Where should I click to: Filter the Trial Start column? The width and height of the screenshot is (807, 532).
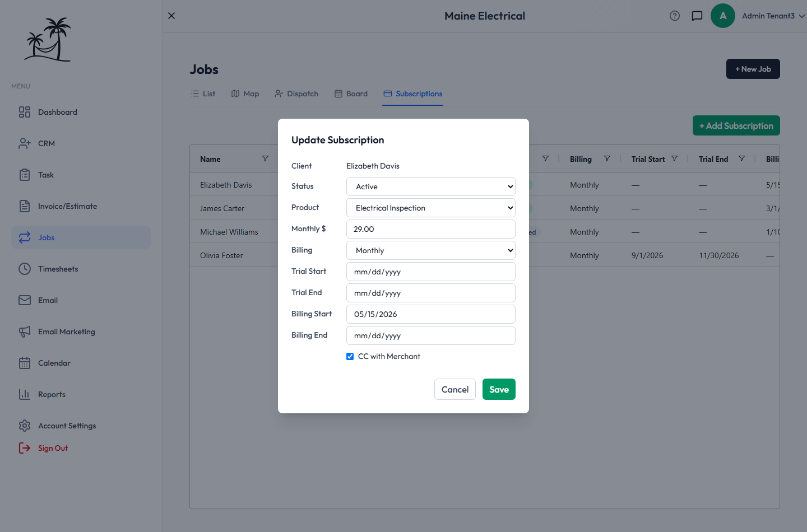point(674,158)
